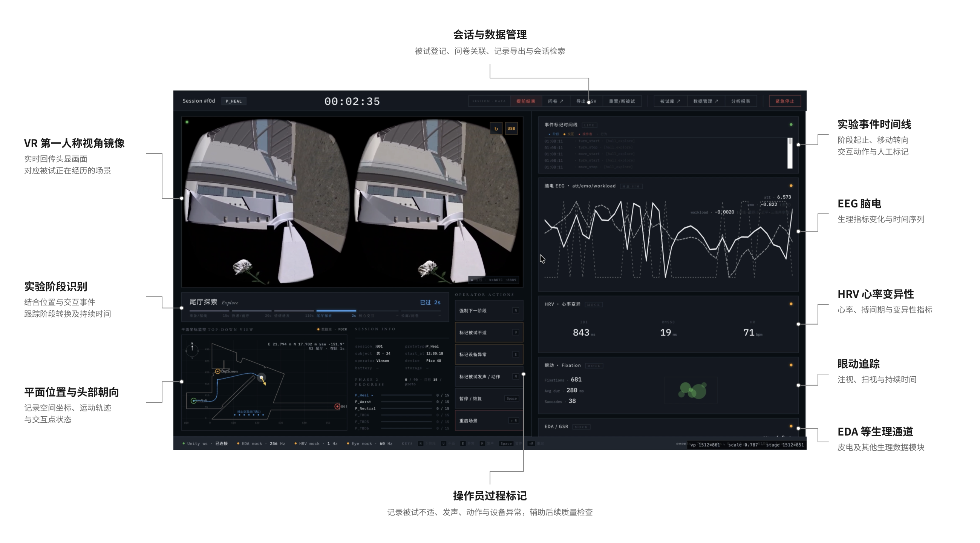Select the active 尾厅探索 phase segment

click(x=336, y=313)
